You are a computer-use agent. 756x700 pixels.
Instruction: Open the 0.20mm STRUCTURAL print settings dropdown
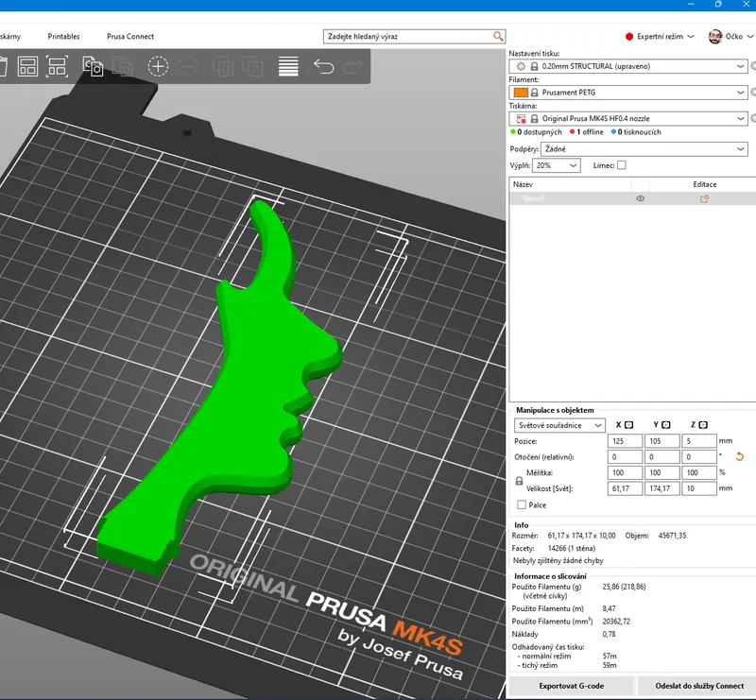pyautogui.click(x=628, y=66)
